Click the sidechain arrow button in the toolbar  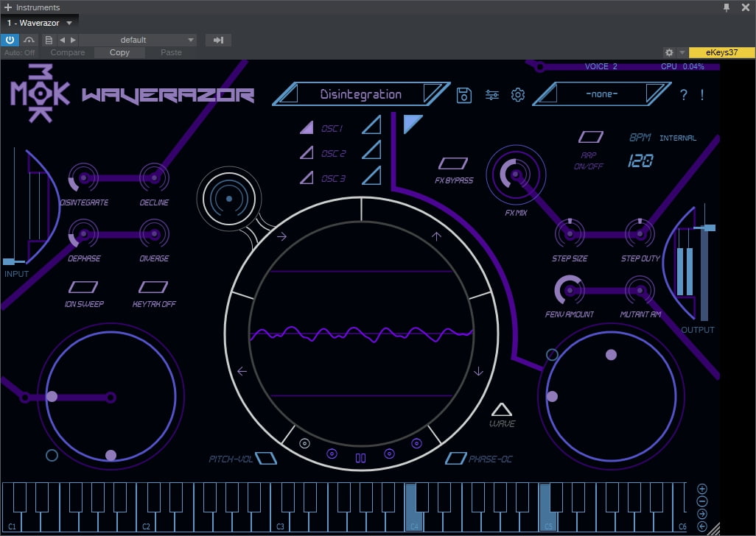point(218,40)
